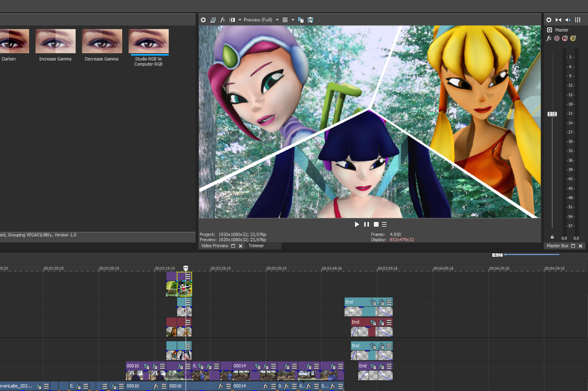Save preview snapshot to file
The height and width of the screenshot is (391, 588).
pos(310,20)
